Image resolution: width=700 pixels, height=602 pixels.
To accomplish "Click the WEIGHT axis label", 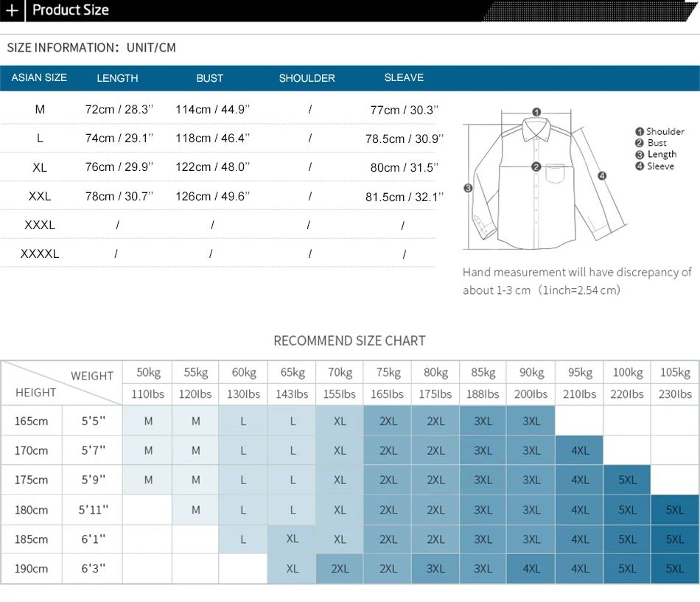I will (92, 376).
